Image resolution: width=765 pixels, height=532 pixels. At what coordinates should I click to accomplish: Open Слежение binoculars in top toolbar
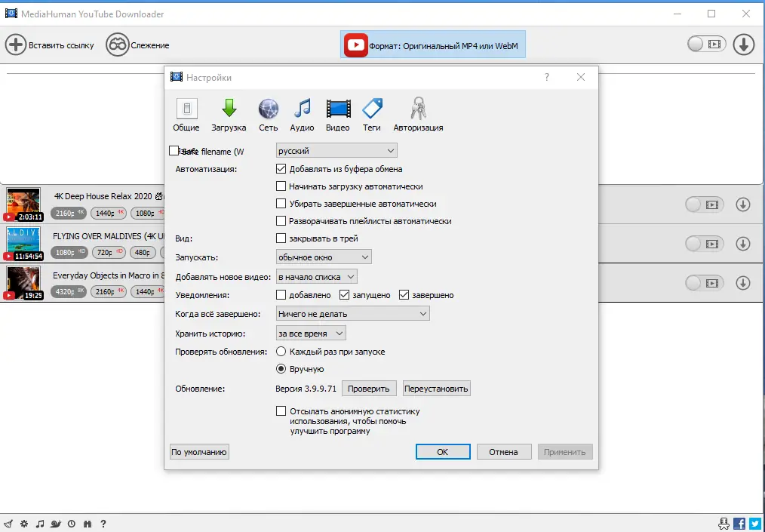tap(117, 45)
